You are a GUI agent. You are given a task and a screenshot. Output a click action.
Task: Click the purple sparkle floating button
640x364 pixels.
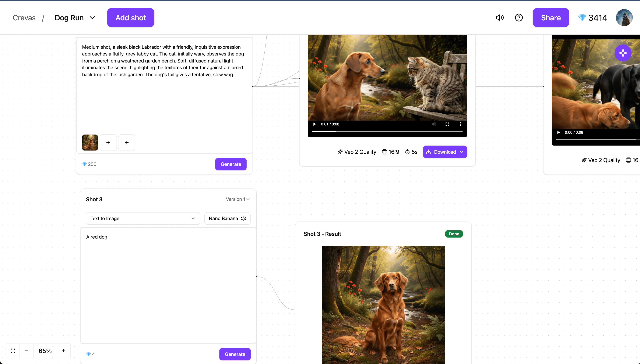tap(623, 53)
